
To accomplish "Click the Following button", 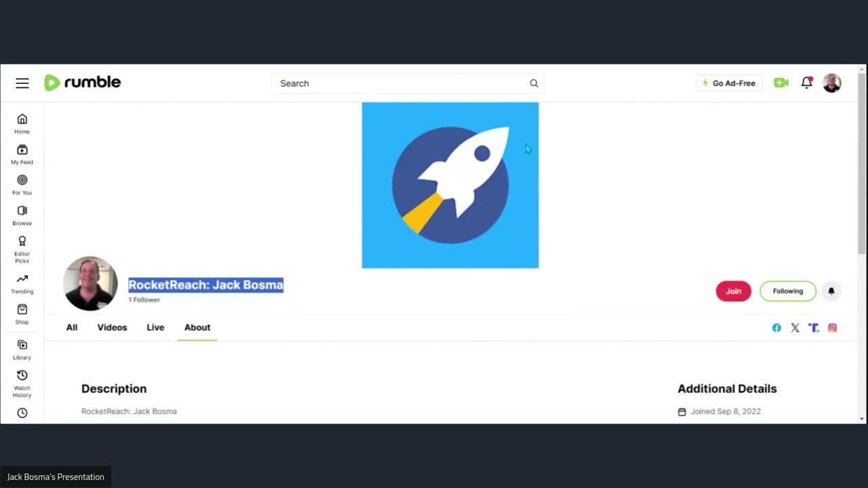I will pyautogui.click(x=788, y=291).
